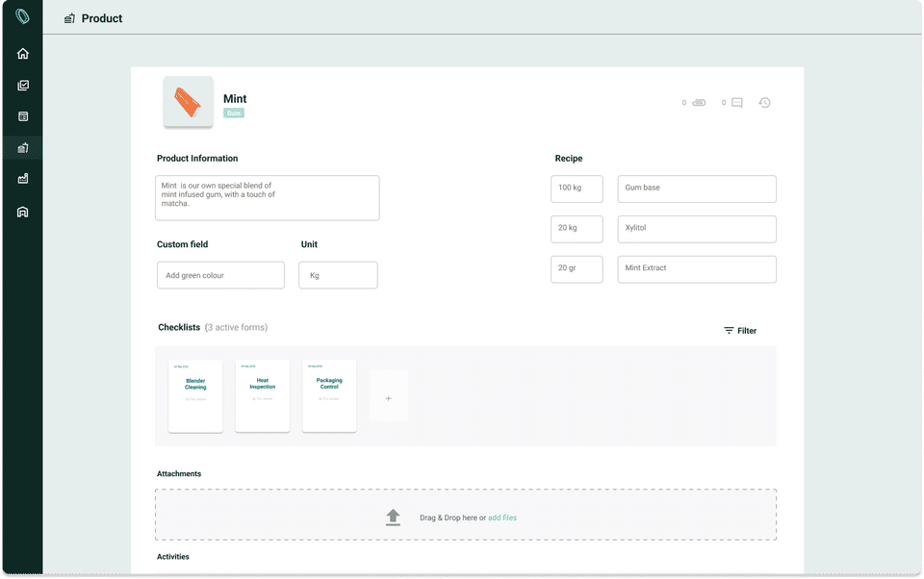This screenshot has height=579, width=924.
Task: Click the Kg unit field
Action: (x=338, y=275)
